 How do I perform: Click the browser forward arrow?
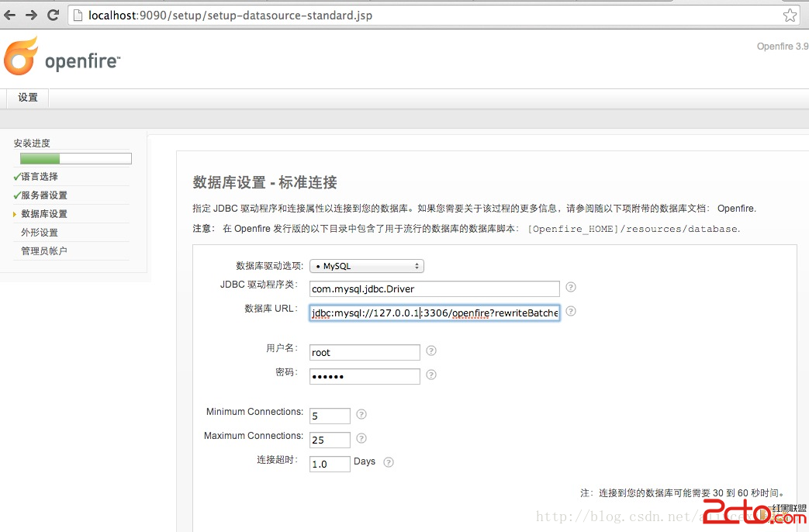32,15
